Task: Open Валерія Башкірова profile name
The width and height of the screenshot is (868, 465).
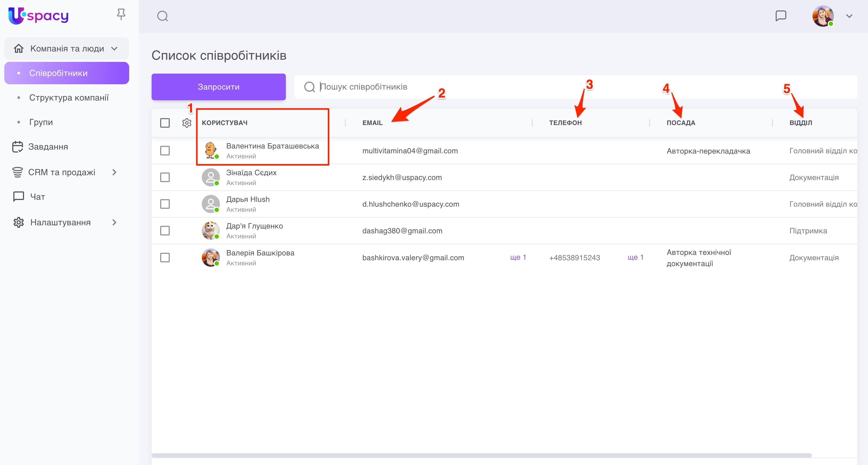Action: coord(260,253)
